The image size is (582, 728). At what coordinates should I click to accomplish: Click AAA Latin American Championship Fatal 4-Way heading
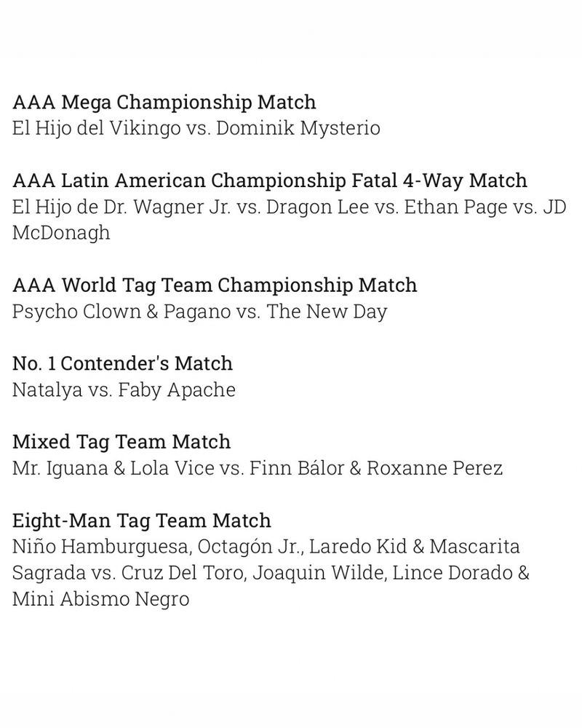(x=270, y=180)
